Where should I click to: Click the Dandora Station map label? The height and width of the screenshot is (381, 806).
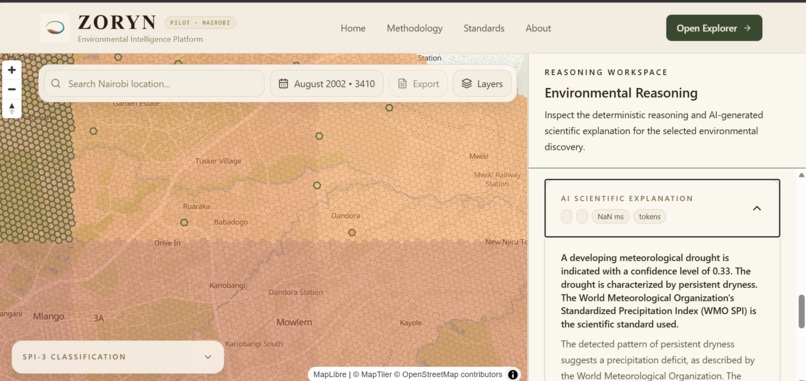(296, 292)
